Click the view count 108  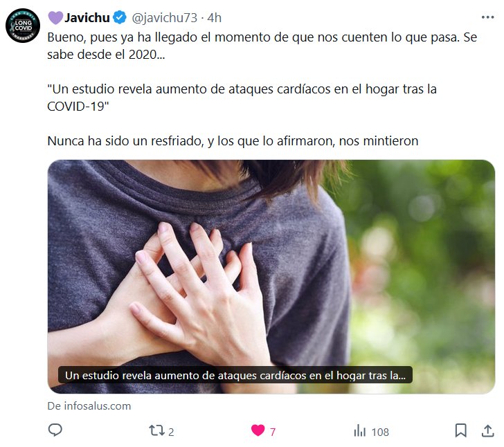coord(380,432)
